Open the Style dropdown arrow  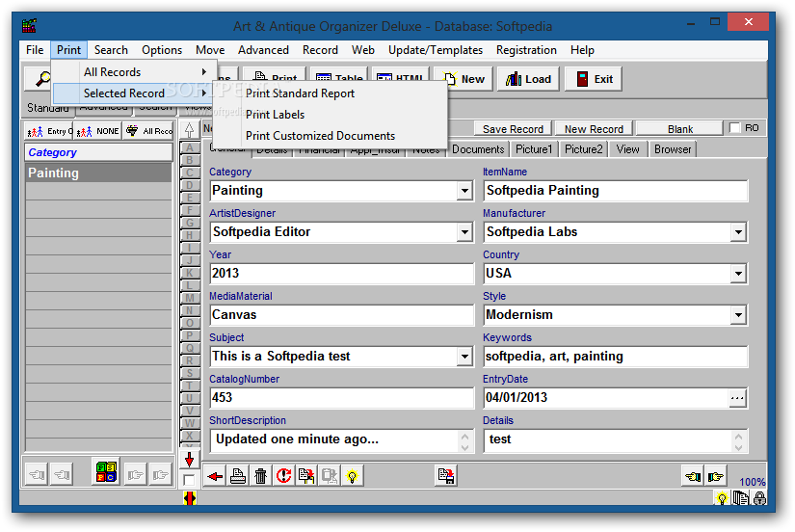pos(738,315)
